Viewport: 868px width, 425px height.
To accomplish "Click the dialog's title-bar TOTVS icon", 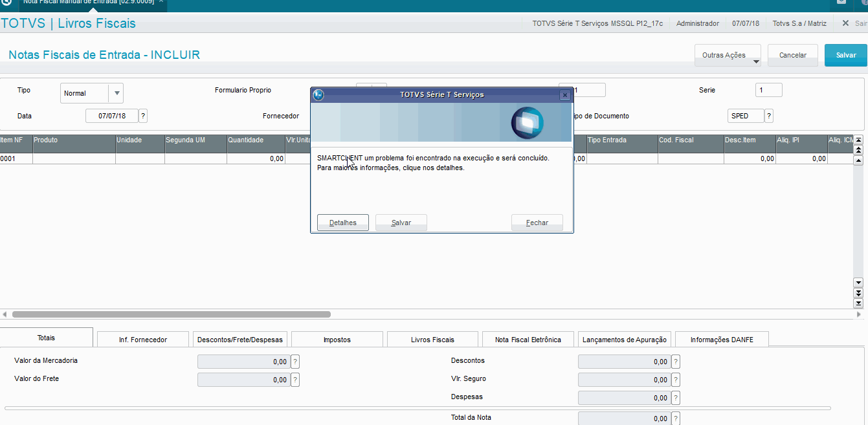I will (318, 95).
